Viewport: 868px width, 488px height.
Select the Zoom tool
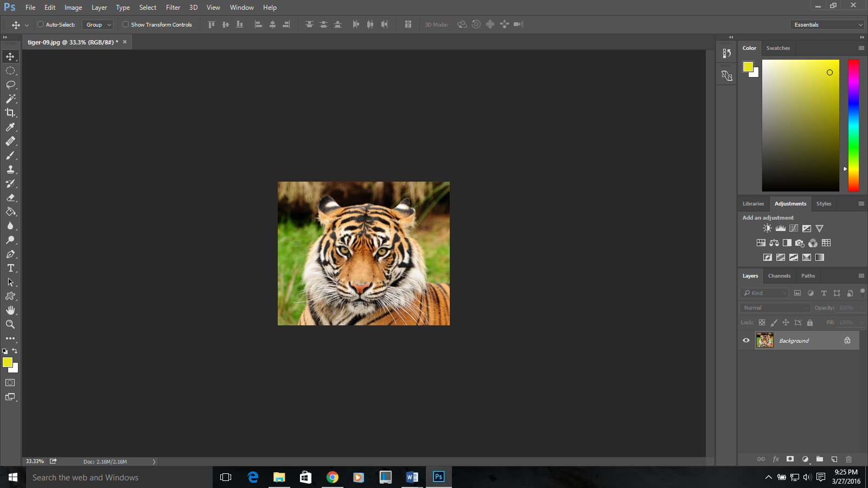point(11,324)
